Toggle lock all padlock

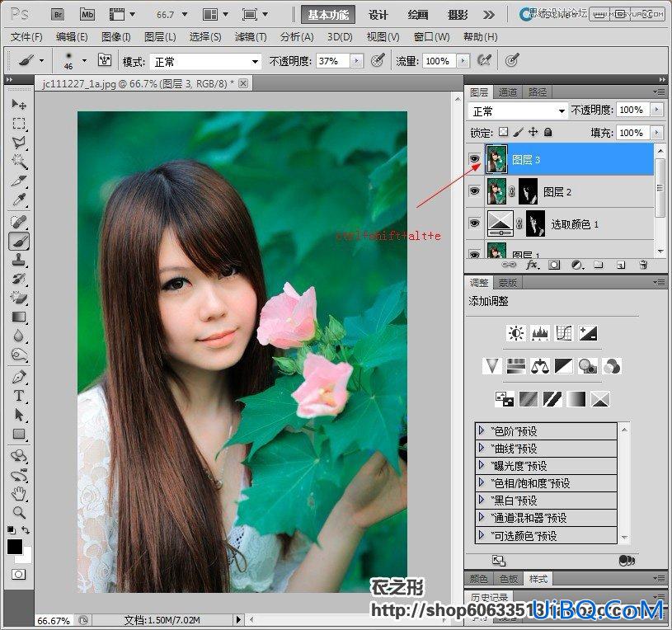(547, 132)
